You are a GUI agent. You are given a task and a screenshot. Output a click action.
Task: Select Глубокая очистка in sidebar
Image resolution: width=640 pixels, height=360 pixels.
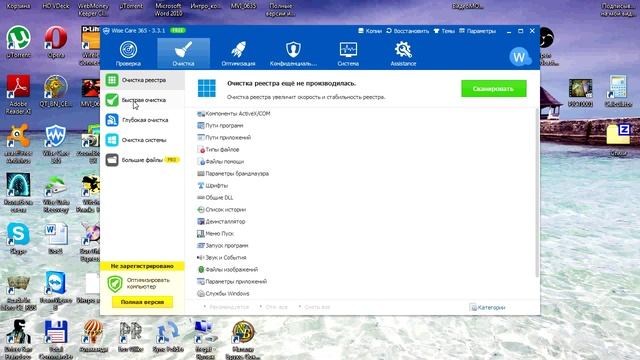142,120
